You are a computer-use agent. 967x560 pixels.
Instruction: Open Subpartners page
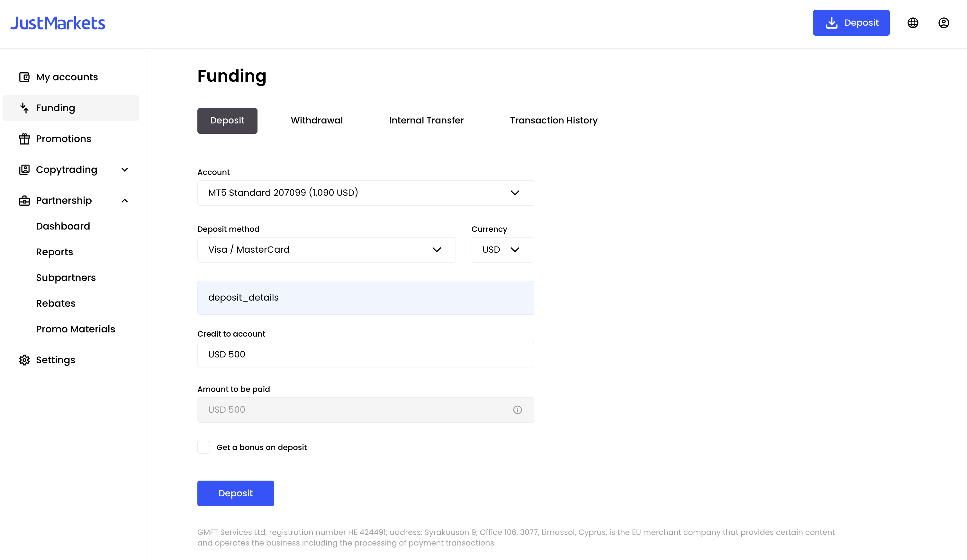pos(66,278)
